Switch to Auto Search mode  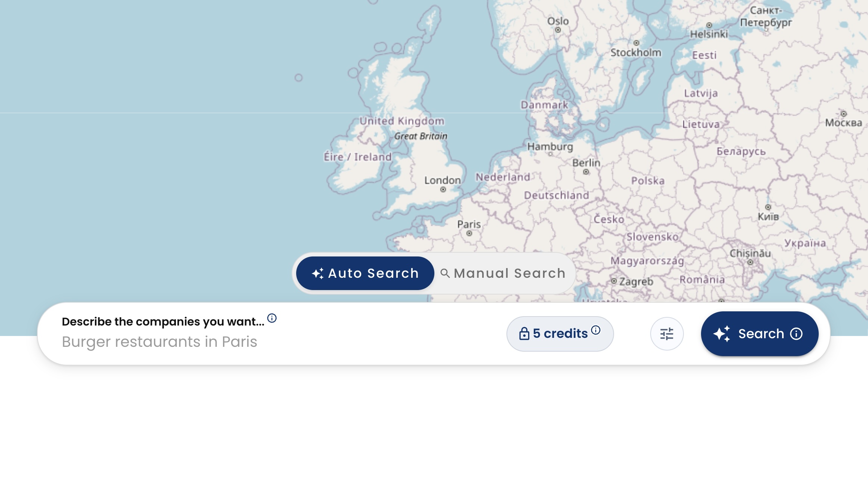[365, 273]
